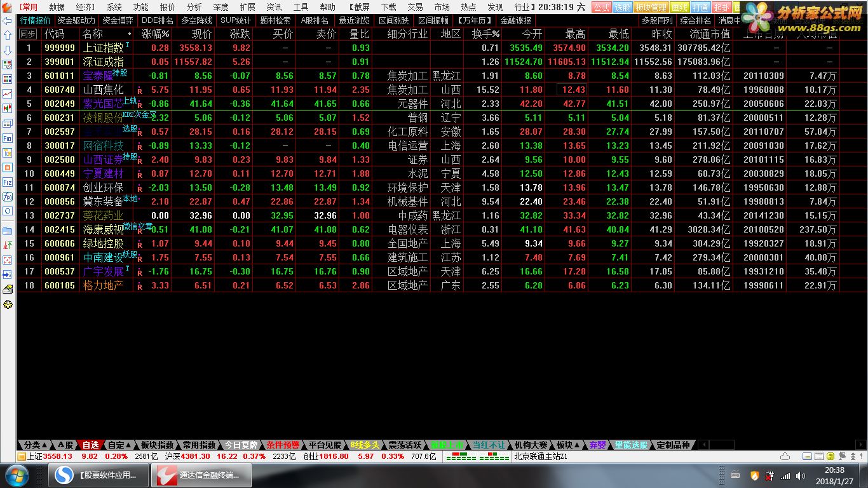Viewport: 868px width, 488px height.
Task: Toggle the 同步 sync button
Action: point(27,34)
